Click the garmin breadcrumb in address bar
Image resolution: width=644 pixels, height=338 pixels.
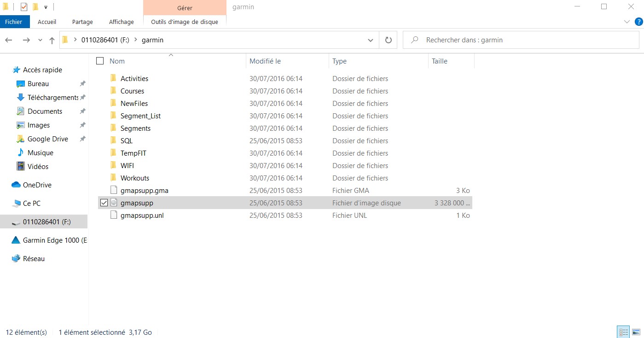pos(152,40)
